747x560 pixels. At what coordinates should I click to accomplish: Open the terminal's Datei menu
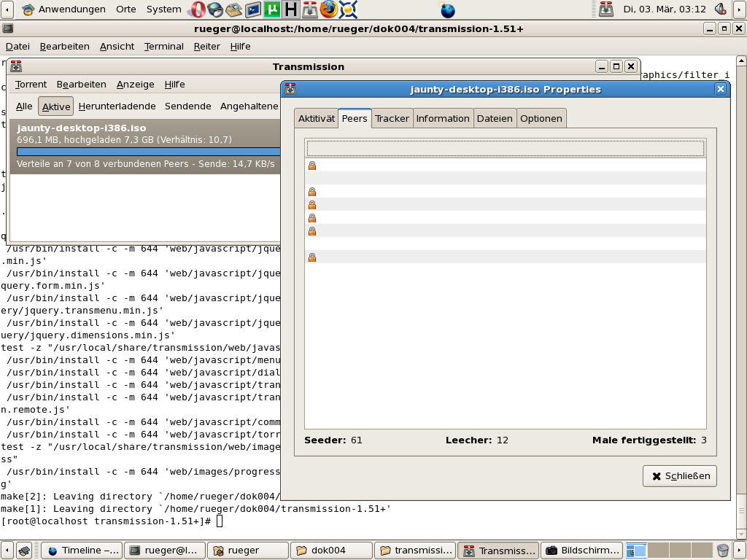(x=18, y=46)
